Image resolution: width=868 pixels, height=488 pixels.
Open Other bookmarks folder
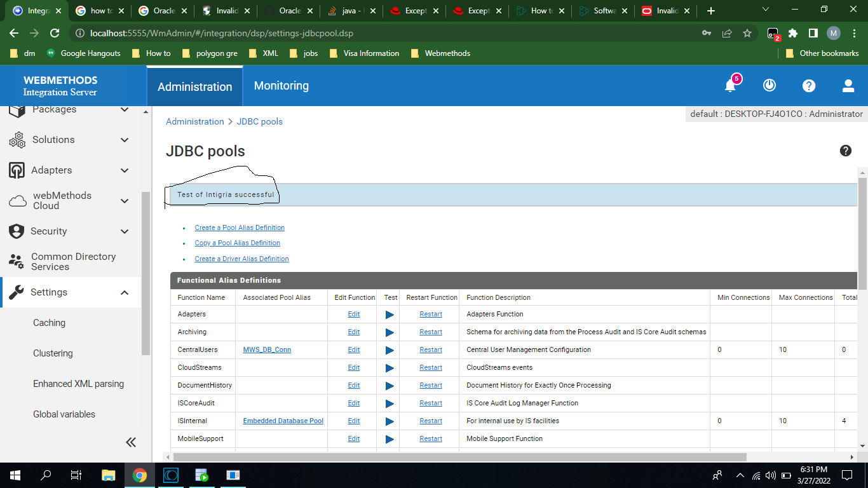(x=822, y=53)
